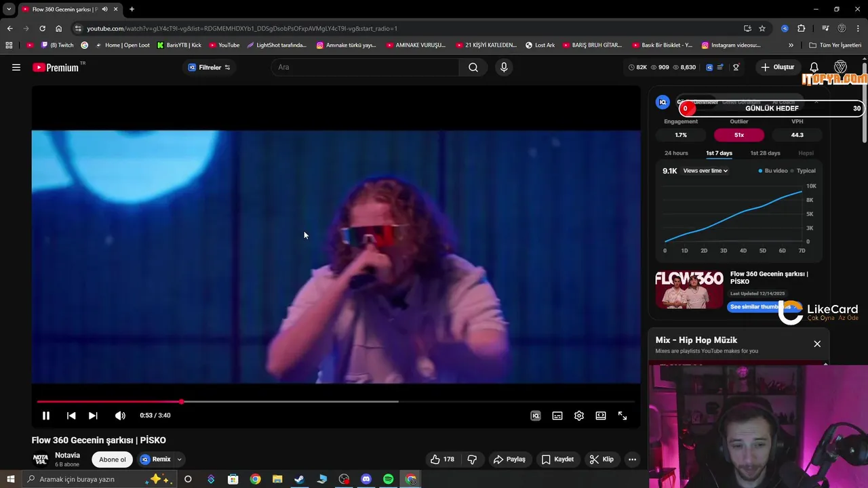
Task: Click the search magnifier button
Action: (473, 67)
